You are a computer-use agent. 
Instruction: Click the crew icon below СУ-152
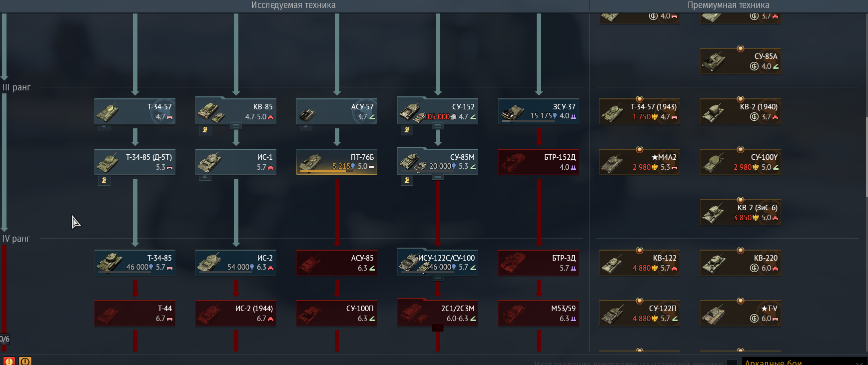pyautogui.click(x=407, y=130)
